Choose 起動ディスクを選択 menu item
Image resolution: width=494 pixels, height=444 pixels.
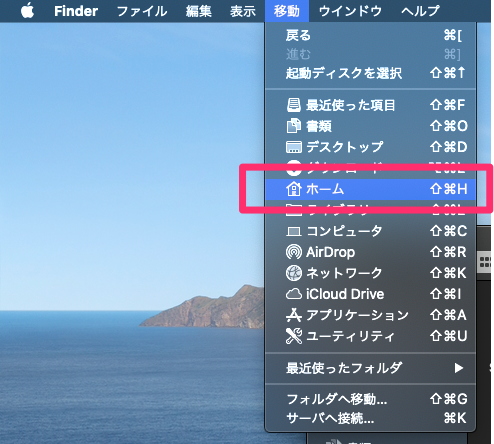pyautogui.click(x=370, y=73)
